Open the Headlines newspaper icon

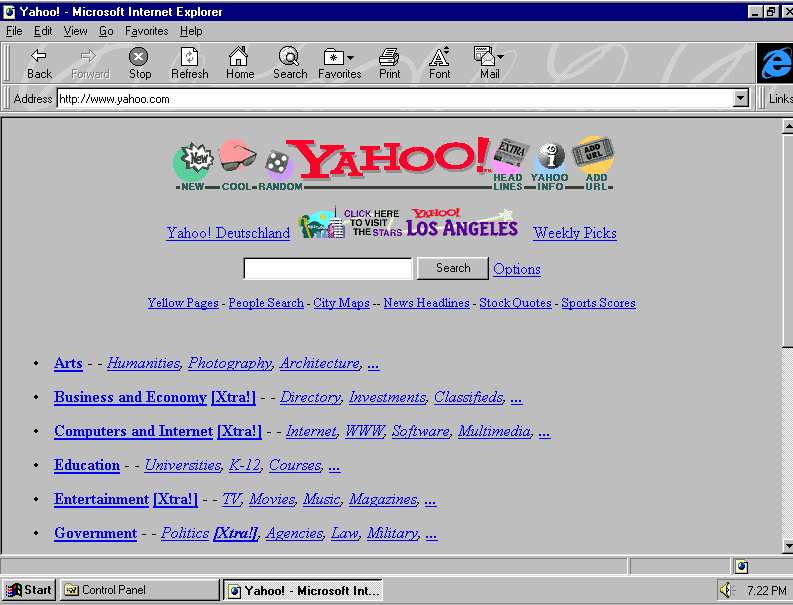pos(509,164)
